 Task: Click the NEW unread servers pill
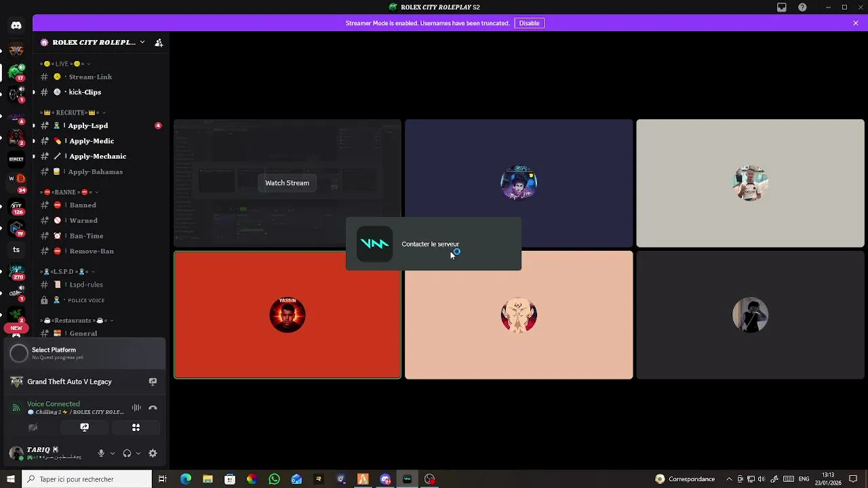click(x=16, y=328)
